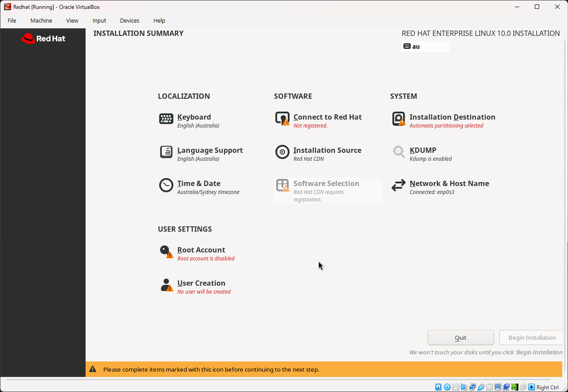Viewport: 568px width, 392px height.
Task: Click the Installation Destination disk icon
Action: click(399, 119)
